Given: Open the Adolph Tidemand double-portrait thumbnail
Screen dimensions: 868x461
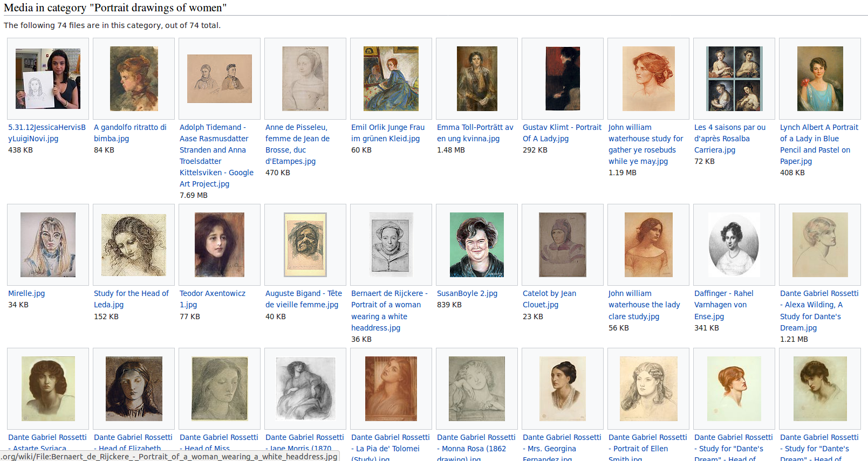Looking at the screenshot, I should (x=220, y=79).
